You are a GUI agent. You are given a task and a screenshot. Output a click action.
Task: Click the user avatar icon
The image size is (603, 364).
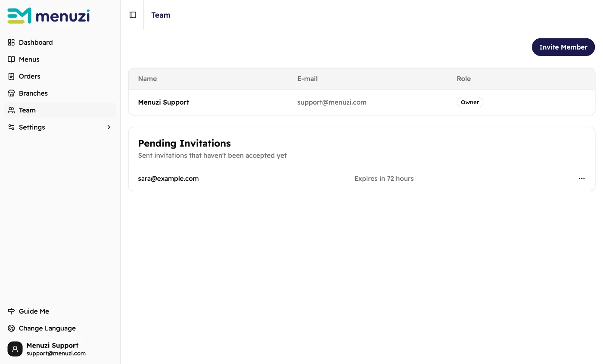pyautogui.click(x=15, y=349)
